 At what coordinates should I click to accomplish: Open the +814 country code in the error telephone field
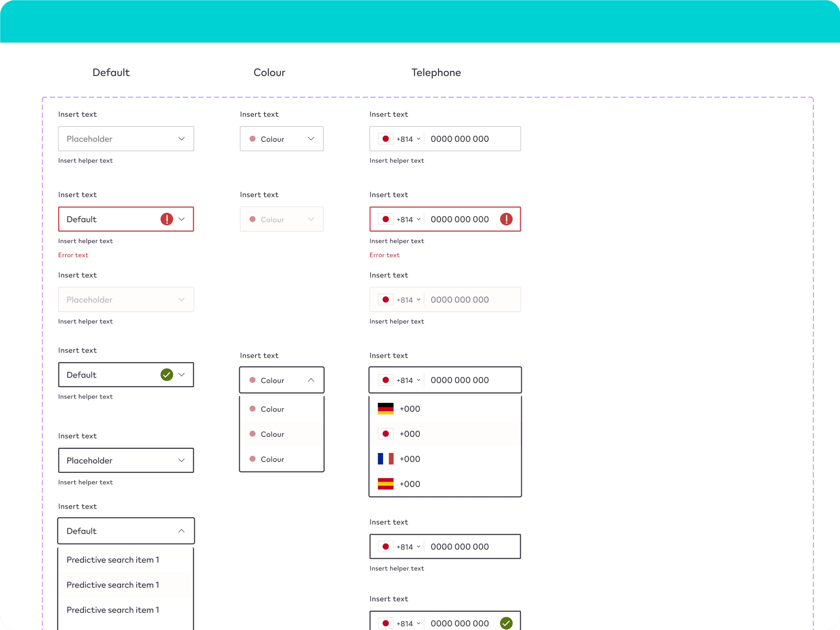(x=408, y=219)
